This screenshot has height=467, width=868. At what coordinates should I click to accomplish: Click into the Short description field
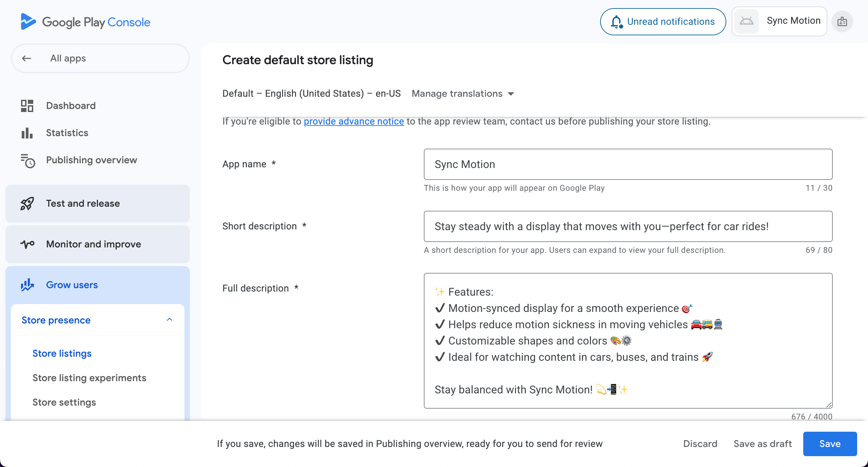click(x=628, y=226)
